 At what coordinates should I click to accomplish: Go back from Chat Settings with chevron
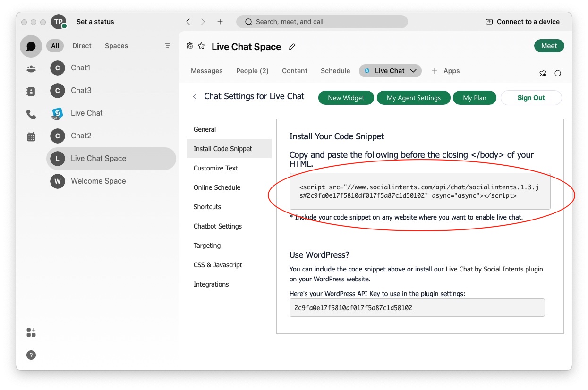click(x=194, y=96)
